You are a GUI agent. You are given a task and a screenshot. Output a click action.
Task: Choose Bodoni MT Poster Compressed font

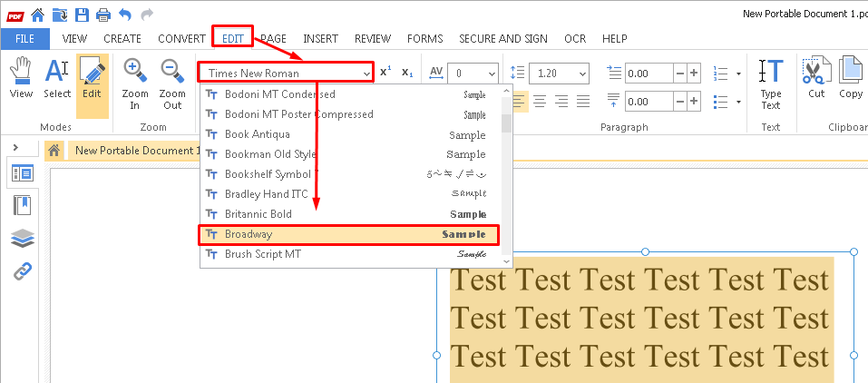(350, 114)
